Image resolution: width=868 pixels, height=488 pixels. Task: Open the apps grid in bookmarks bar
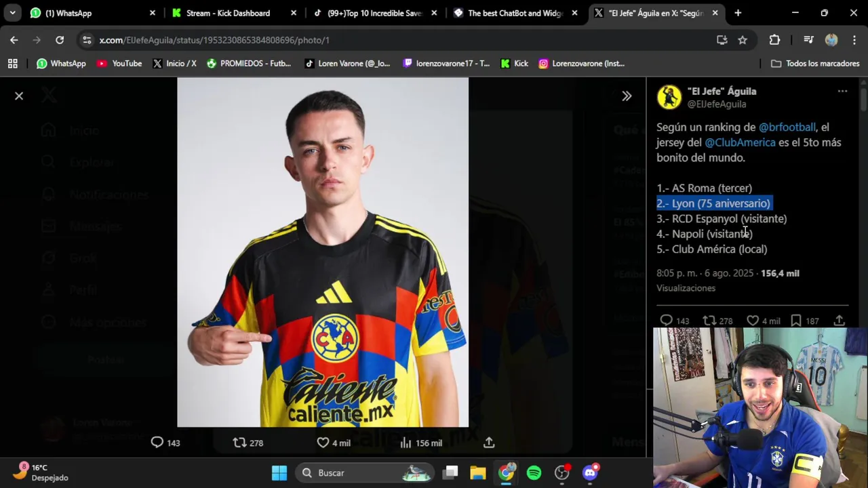(12, 63)
